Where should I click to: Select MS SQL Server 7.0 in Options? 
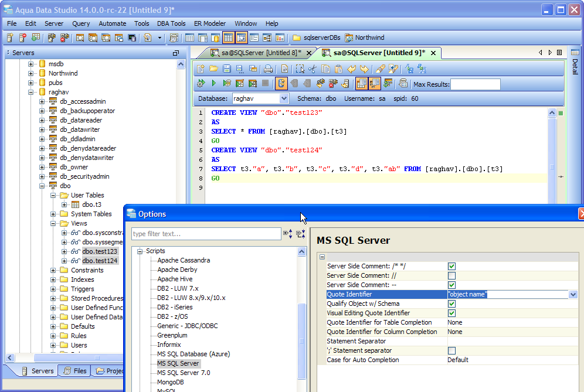click(184, 373)
